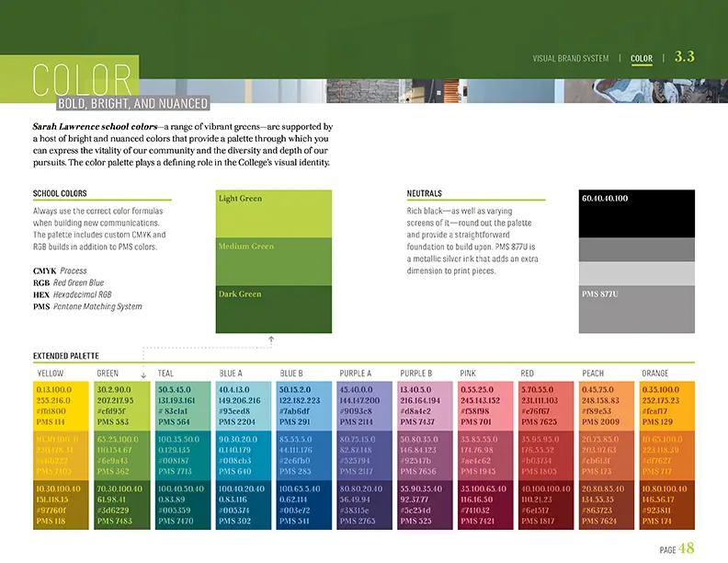Click the underlined COLOR section label in header
Image resolution: width=728 pixels, height=563 pixels.
[x=642, y=59]
